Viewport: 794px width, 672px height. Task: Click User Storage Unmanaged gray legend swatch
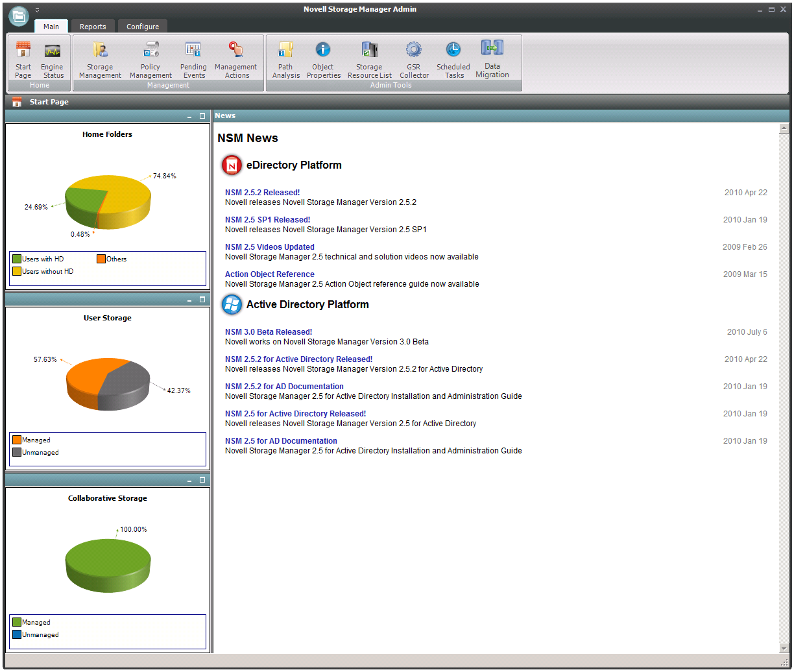(x=17, y=452)
